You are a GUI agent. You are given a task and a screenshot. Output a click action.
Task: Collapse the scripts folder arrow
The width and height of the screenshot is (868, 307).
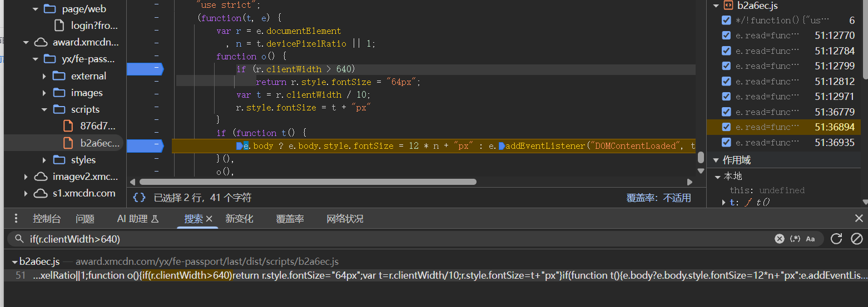point(45,109)
